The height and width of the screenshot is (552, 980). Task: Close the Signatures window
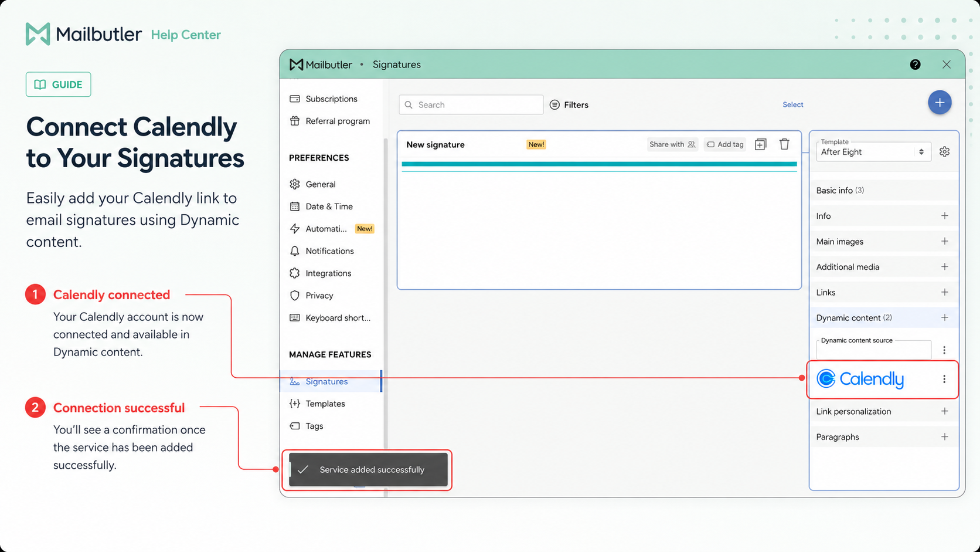pos(947,65)
